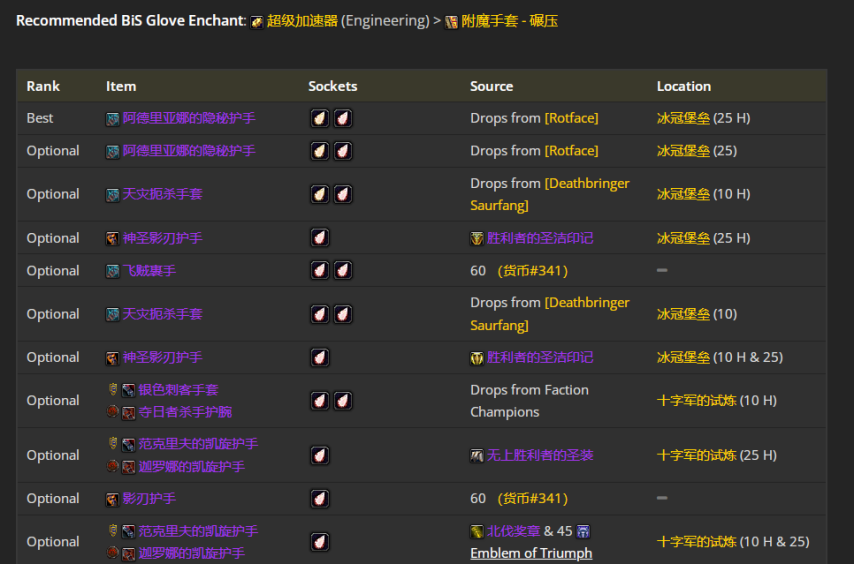Click the first socket icon in the Best row
This screenshot has height=564, width=854.
point(319,119)
